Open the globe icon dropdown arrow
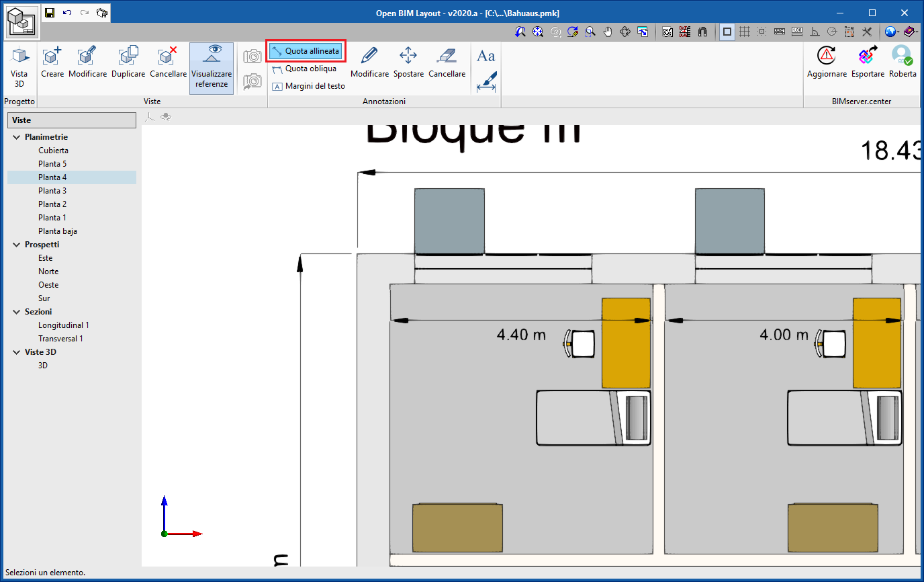The width and height of the screenshot is (924, 582). pos(899,32)
